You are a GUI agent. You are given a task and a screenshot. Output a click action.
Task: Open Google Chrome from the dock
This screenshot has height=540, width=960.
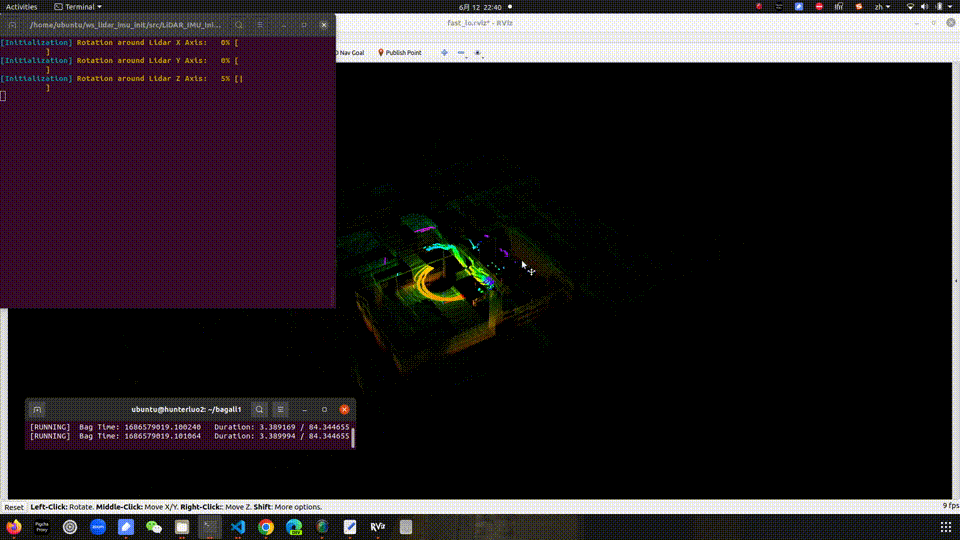tap(266, 527)
